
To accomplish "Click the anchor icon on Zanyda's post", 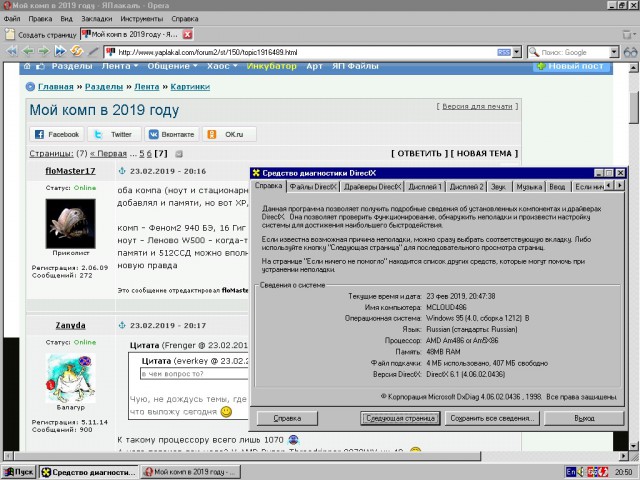I will pos(122,325).
